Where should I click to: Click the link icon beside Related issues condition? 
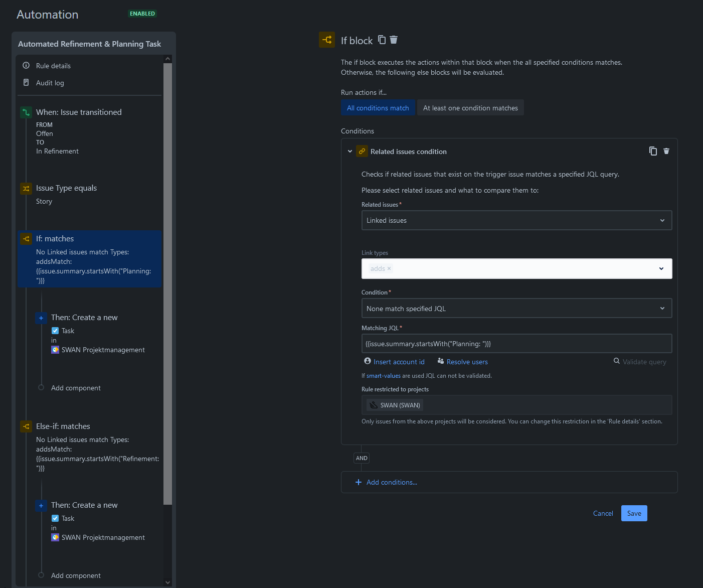point(362,151)
